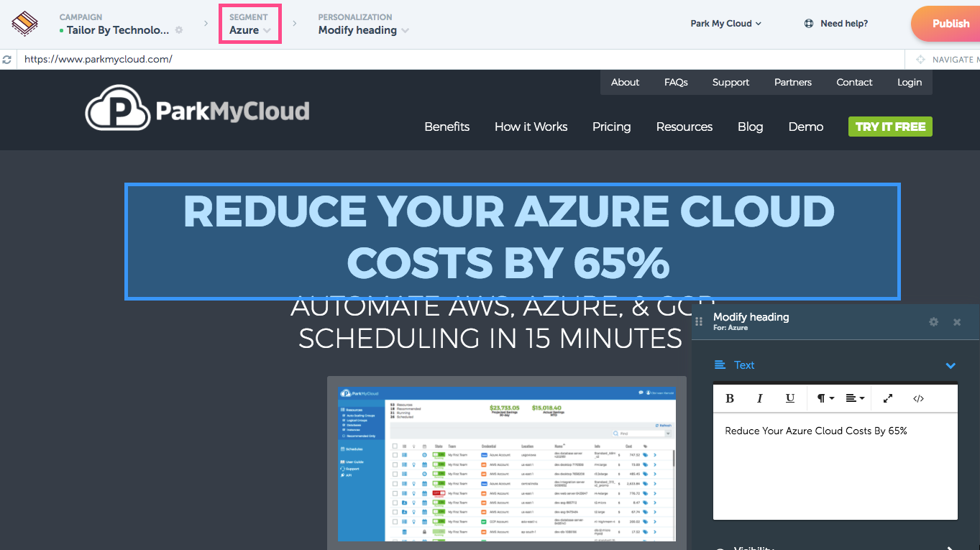Click the breadcrumb arrow after Campaign
This screenshot has height=550, width=980.
click(205, 24)
